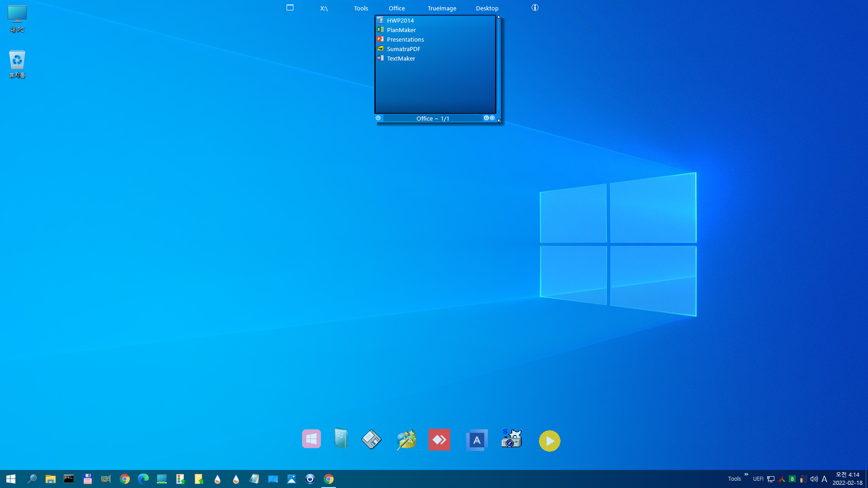Image resolution: width=868 pixels, height=488 pixels.
Task: Click the HWP2014 app icon
Action: pos(380,20)
